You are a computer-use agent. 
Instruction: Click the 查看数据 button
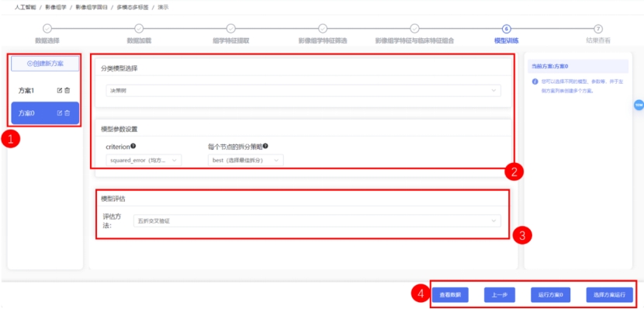point(450,294)
